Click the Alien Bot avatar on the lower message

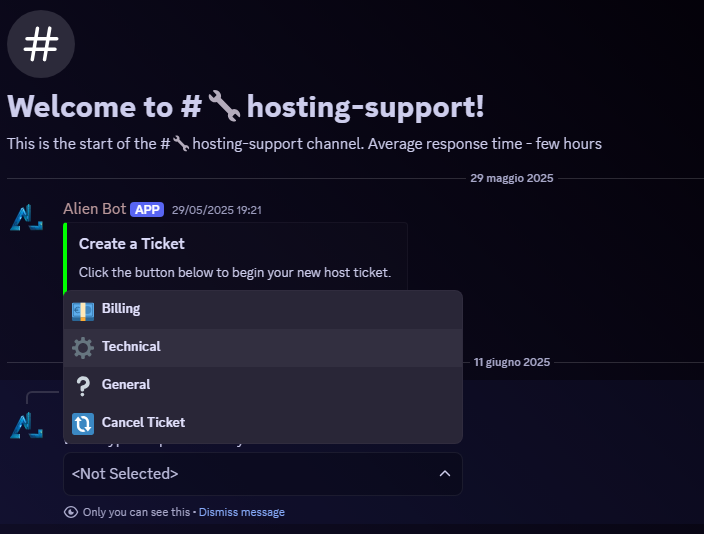click(x=26, y=425)
